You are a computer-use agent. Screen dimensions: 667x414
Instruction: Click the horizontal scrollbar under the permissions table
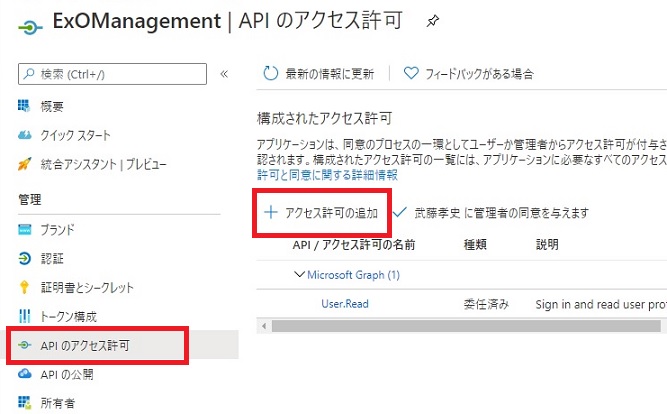point(466,326)
